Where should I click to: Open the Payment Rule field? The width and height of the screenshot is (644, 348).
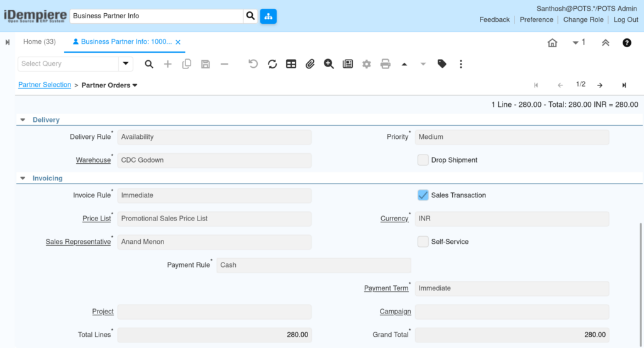314,265
